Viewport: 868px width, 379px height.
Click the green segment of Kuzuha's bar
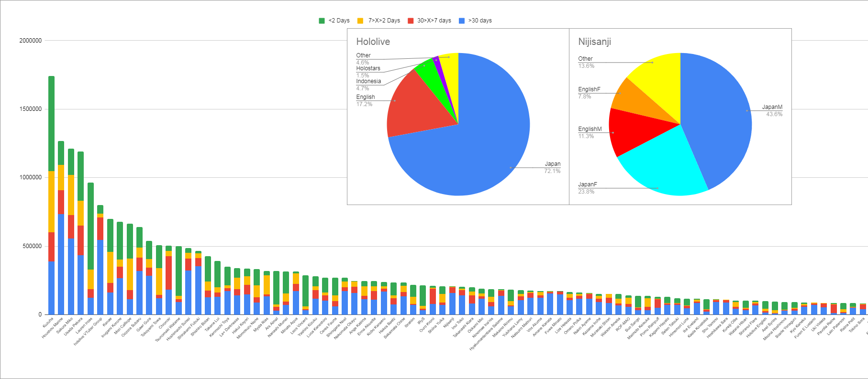pos(51,123)
